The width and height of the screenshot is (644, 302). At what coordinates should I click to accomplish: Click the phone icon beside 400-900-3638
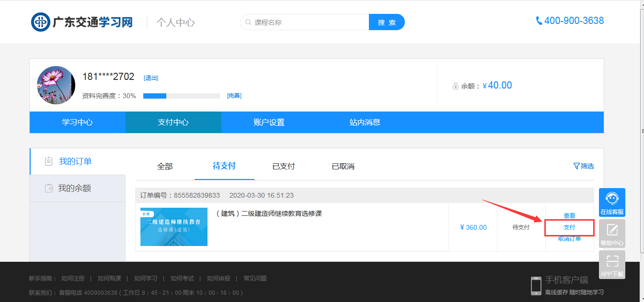[539, 21]
